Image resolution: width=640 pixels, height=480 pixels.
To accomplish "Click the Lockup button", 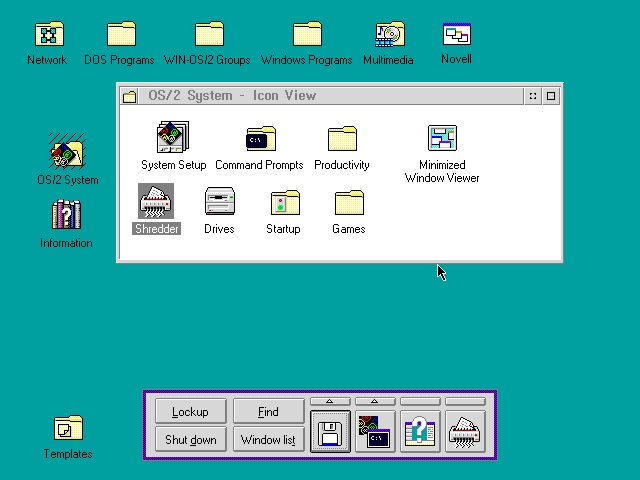I will coord(191,411).
